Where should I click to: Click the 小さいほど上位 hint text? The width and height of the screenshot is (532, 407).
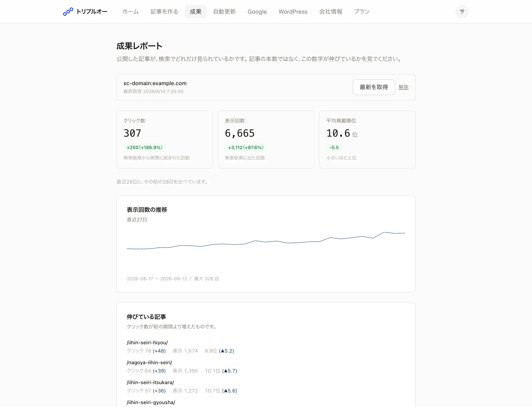(x=341, y=158)
